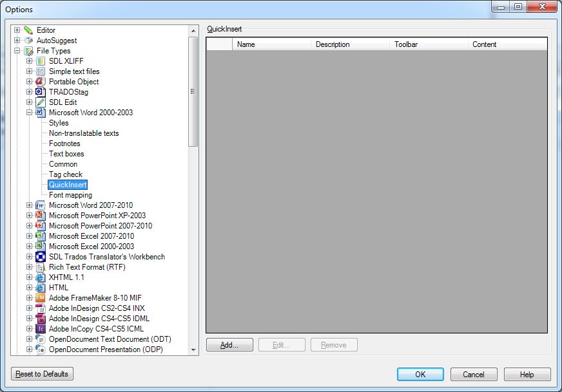562x392 pixels.
Task: Click the HTML file type icon
Action: click(x=41, y=288)
